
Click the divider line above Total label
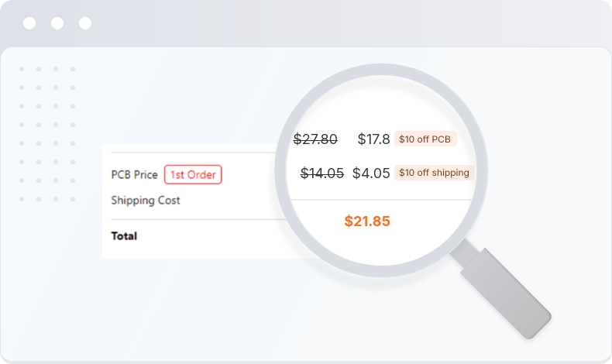194,219
